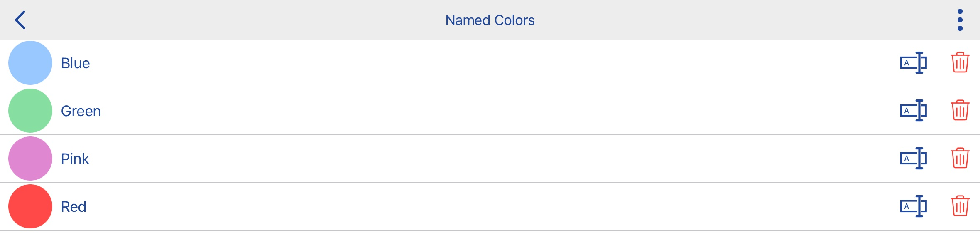Viewport: 980px width, 238px height.
Task: Choose the Pink list label
Action: pyautogui.click(x=75, y=159)
